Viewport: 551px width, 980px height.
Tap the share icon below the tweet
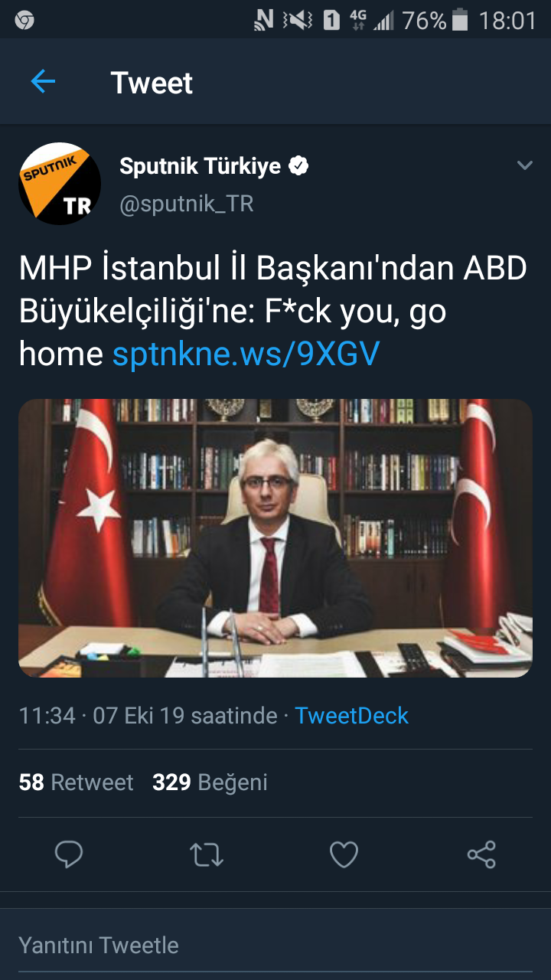[x=481, y=854]
